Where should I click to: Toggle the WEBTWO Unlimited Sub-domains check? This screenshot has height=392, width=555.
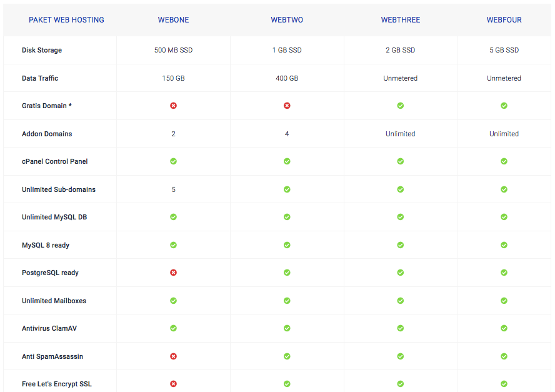click(x=287, y=189)
